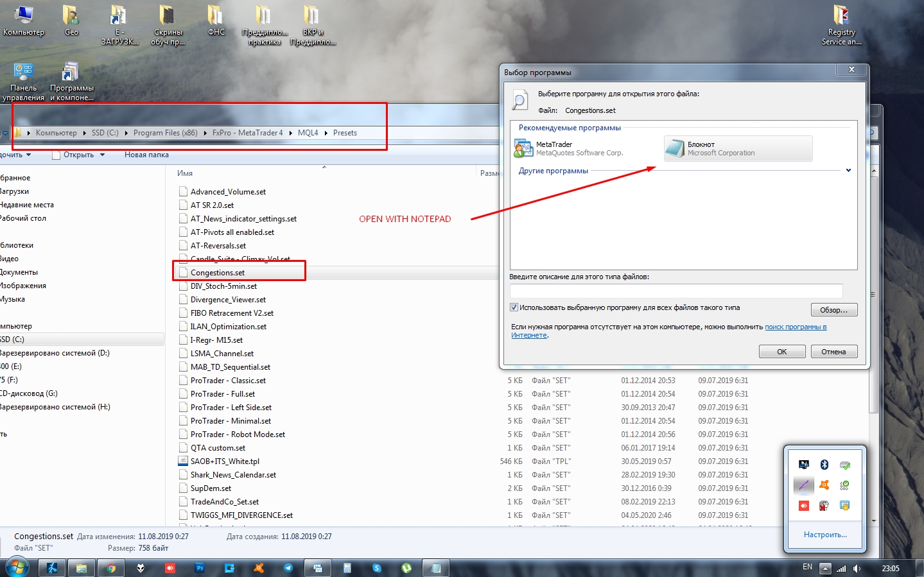Viewport: 924px width, 577px height.
Task: Click the file type description input field
Action: coord(676,291)
